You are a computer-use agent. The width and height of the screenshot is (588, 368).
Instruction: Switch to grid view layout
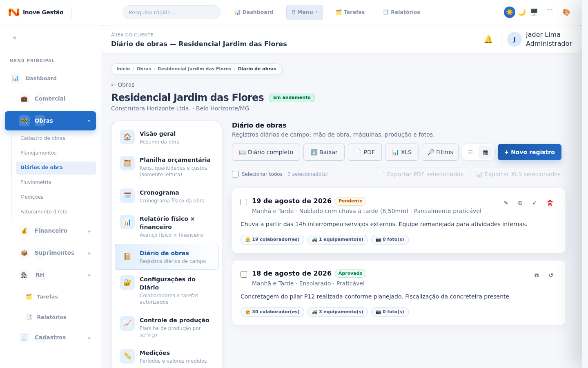click(486, 152)
